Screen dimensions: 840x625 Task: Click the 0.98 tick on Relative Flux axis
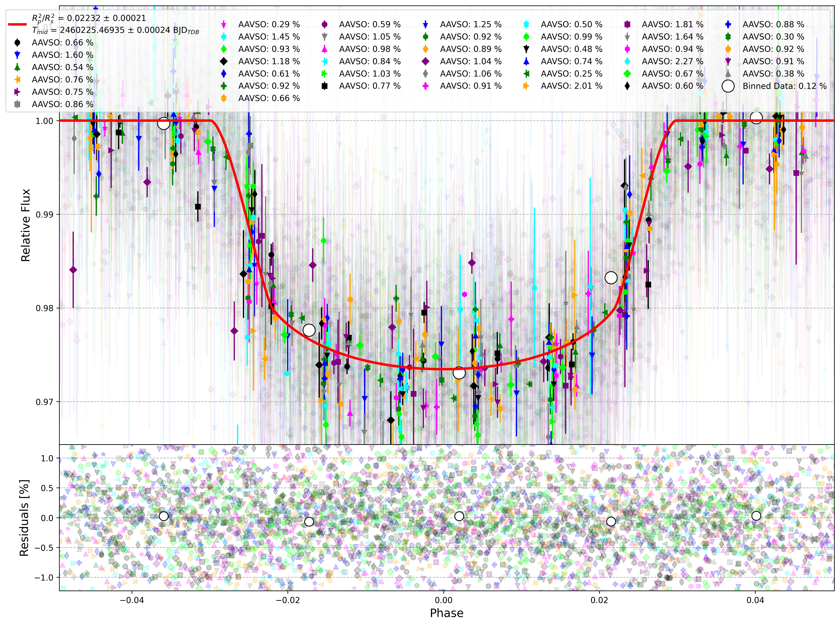44,308
